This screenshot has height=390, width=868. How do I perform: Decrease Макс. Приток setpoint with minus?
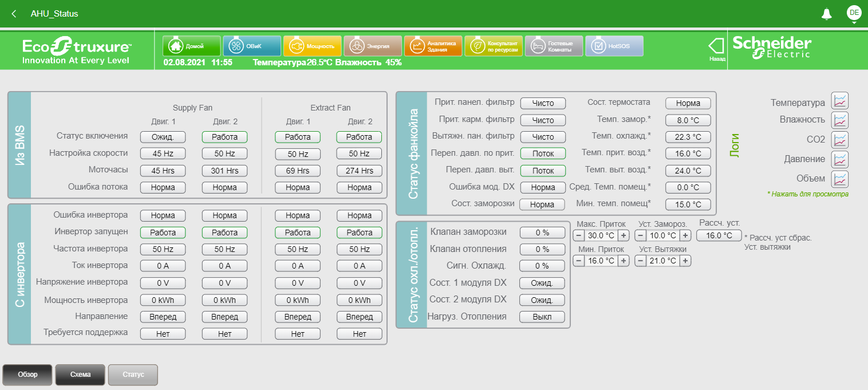(x=578, y=235)
